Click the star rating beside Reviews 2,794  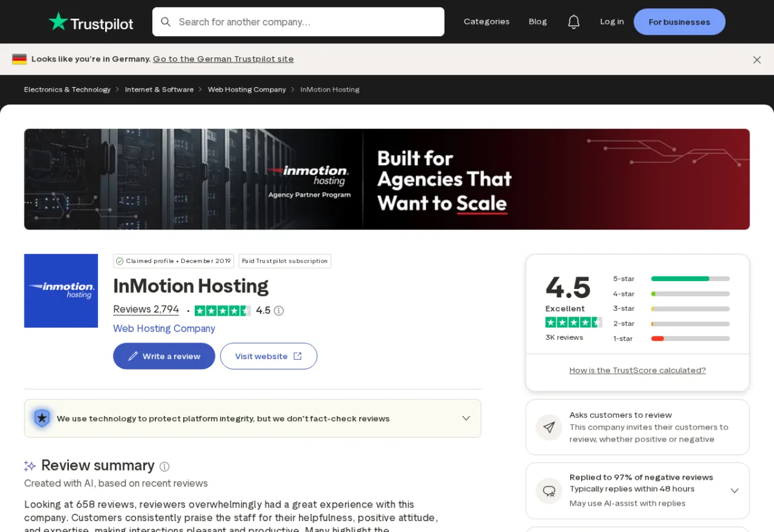coord(223,311)
